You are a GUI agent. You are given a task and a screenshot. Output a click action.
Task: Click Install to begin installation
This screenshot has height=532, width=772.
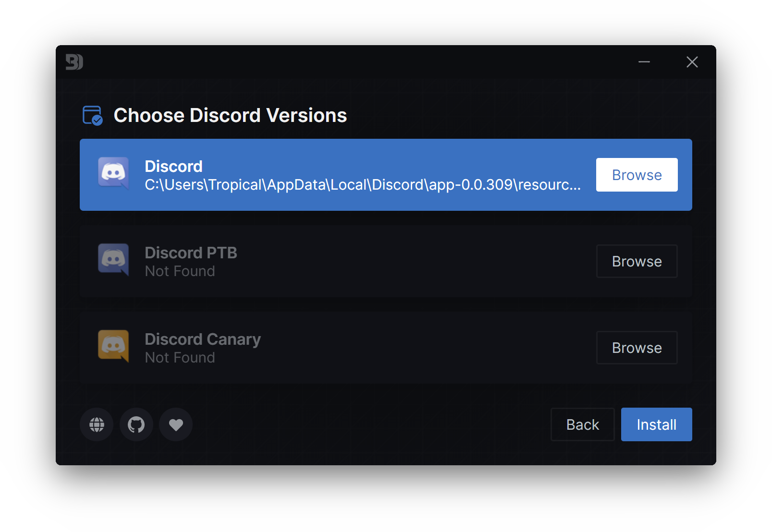656,424
